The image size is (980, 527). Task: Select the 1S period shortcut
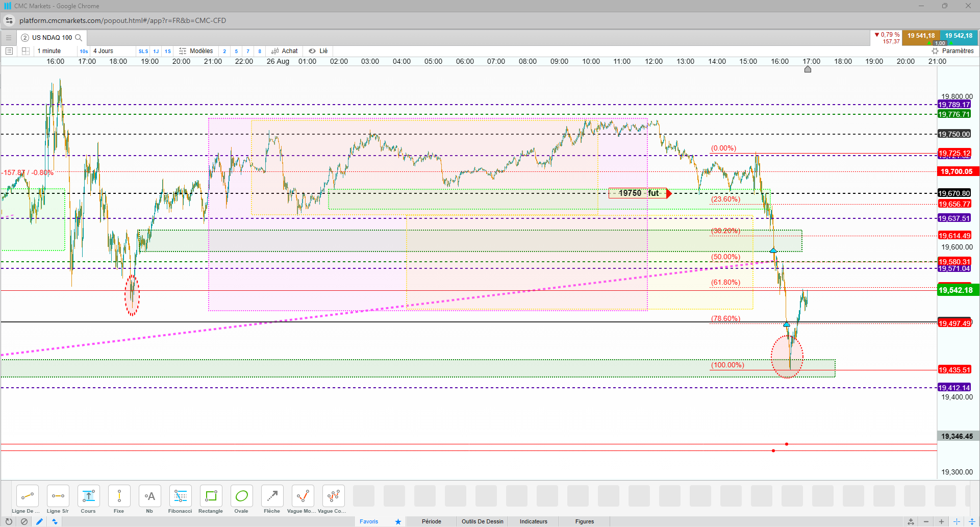(x=168, y=51)
